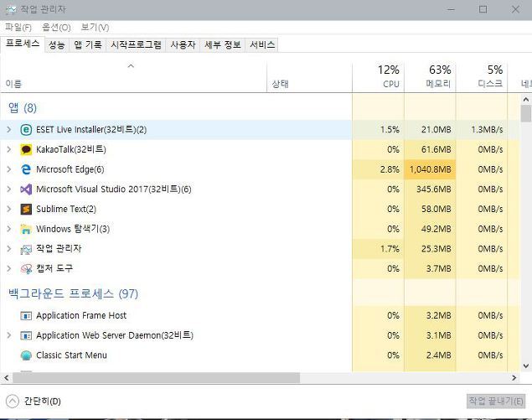Click the Task Manager title bar icon
532x420 pixels.
pos(11,9)
